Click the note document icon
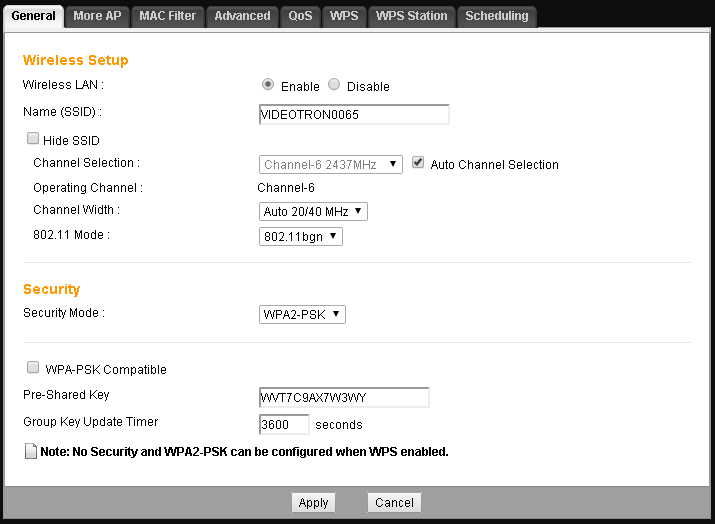 coord(30,452)
